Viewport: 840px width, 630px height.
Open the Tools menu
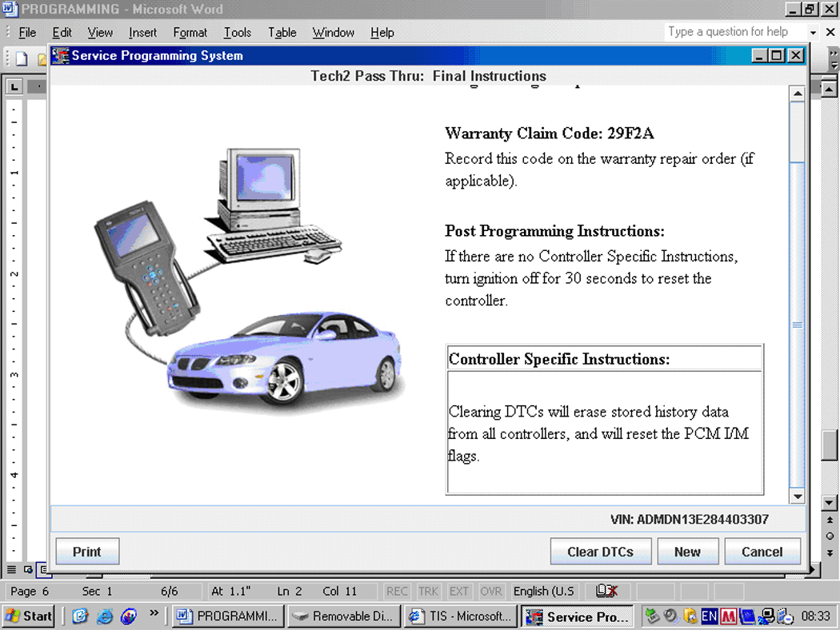pos(237,33)
